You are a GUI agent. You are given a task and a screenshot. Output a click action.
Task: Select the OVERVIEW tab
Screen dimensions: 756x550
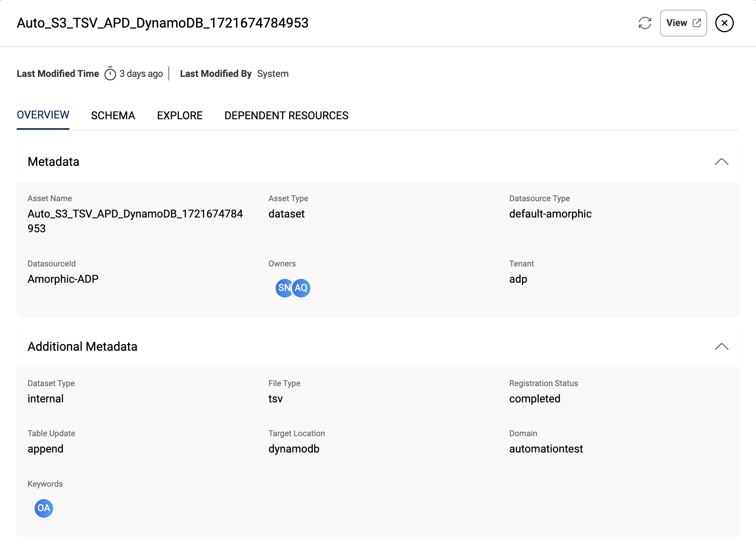coord(43,115)
